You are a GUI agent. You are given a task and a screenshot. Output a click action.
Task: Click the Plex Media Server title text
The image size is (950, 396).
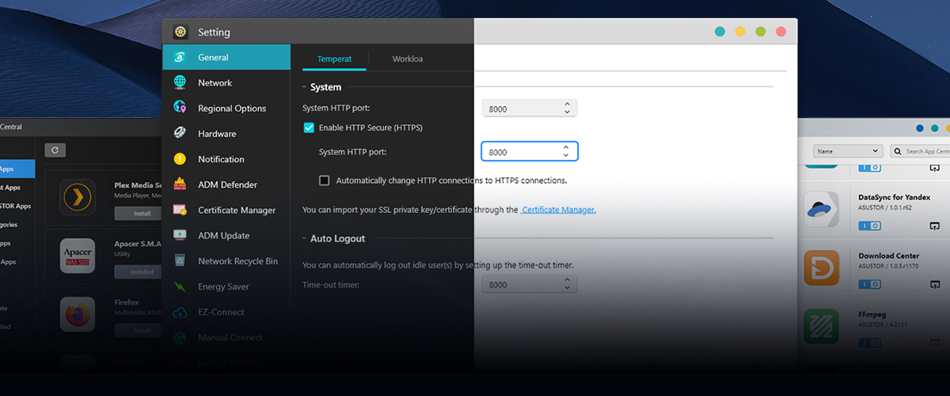tap(138, 185)
